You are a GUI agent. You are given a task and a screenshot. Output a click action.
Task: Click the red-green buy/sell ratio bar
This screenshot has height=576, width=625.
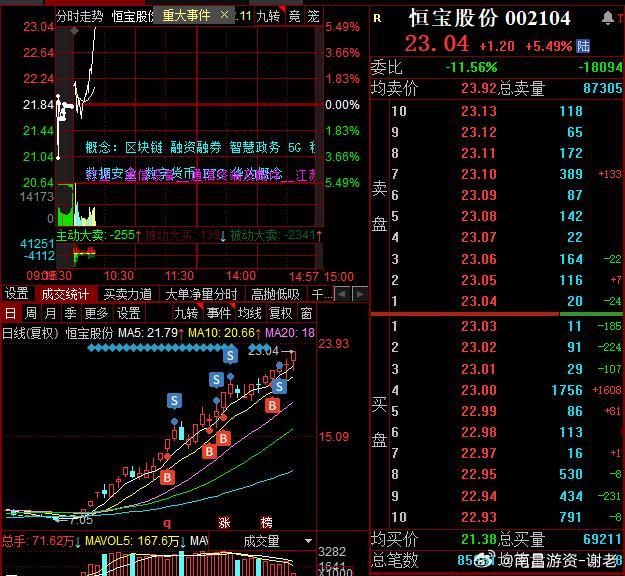(x=496, y=314)
